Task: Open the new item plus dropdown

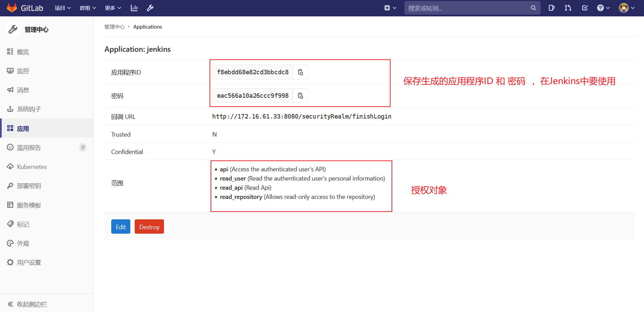Action: pos(390,8)
